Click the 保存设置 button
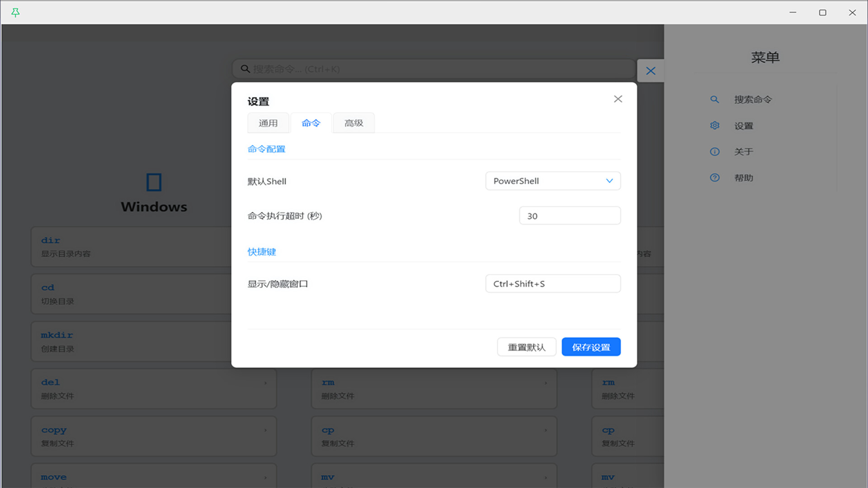This screenshot has height=488, width=868. 591,347
